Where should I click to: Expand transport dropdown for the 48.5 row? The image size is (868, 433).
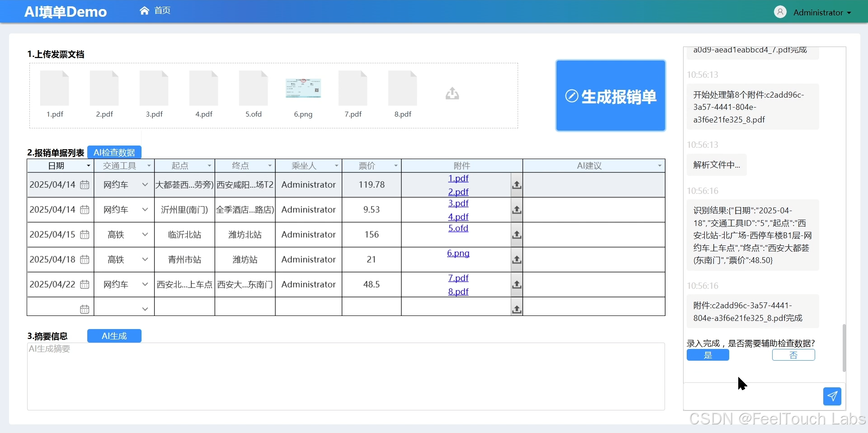[145, 284]
